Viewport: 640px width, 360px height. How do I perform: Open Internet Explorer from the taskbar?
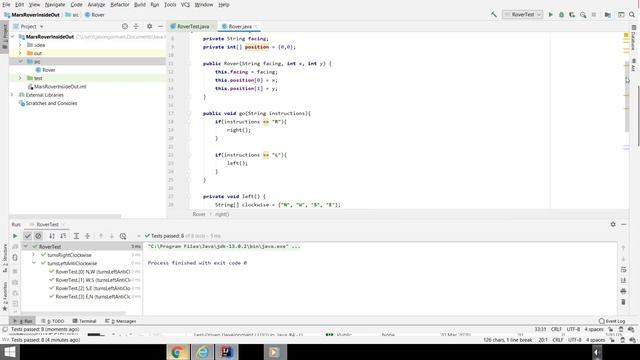(x=202, y=352)
